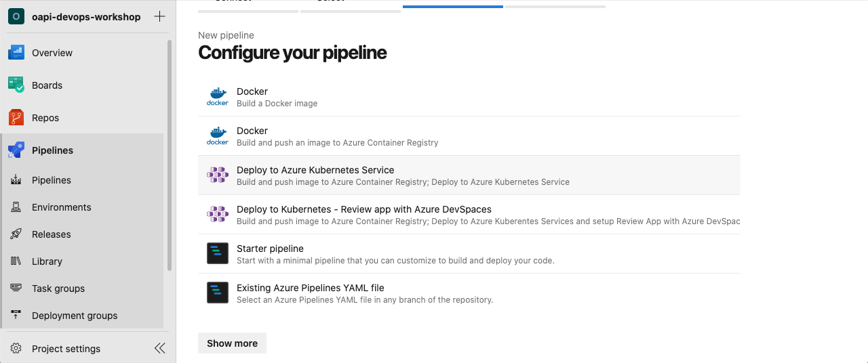Image resolution: width=868 pixels, height=363 pixels.
Task: Click the Releases rocket icon
Action: pos(16,234)
